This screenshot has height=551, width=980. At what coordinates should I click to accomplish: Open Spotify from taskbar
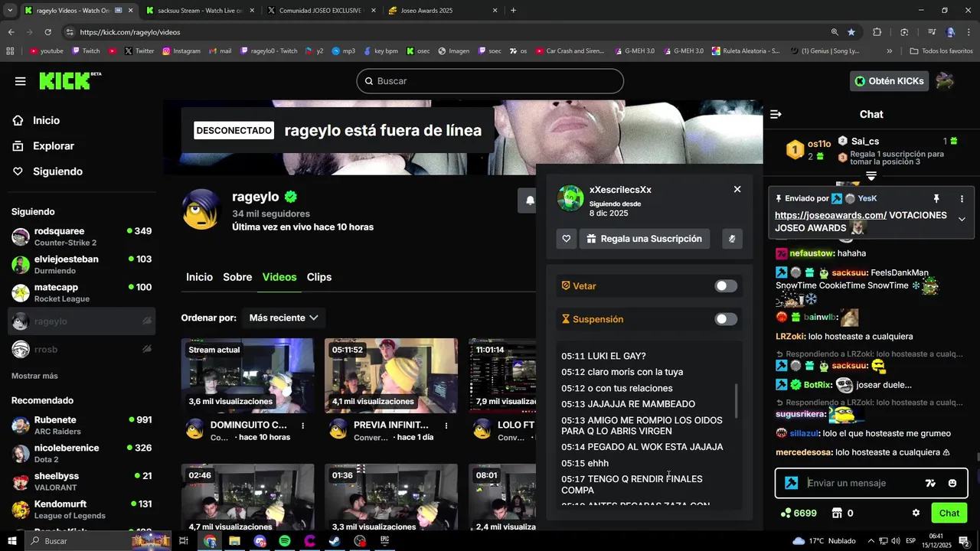pos(285,541)
